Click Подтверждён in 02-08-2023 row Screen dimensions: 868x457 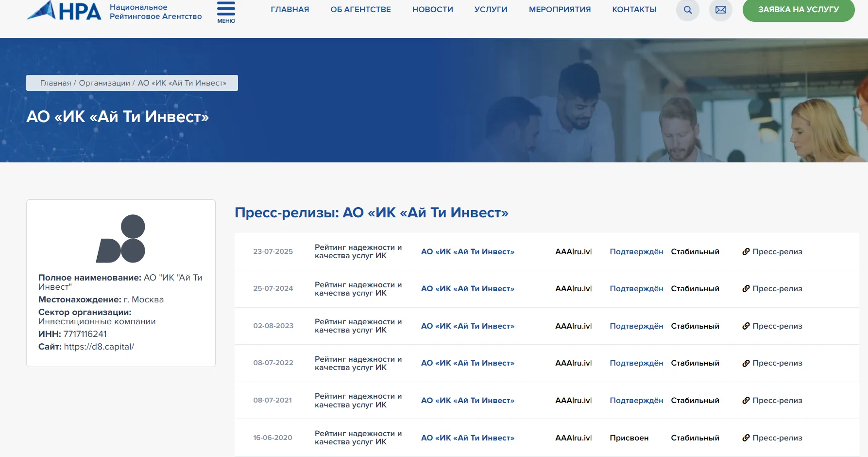(636, 326)
